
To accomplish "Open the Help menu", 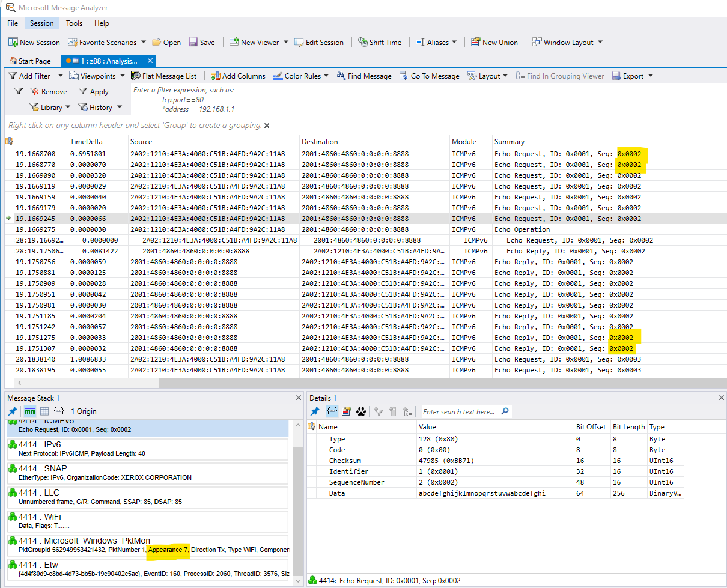I will tap(102, 23).
